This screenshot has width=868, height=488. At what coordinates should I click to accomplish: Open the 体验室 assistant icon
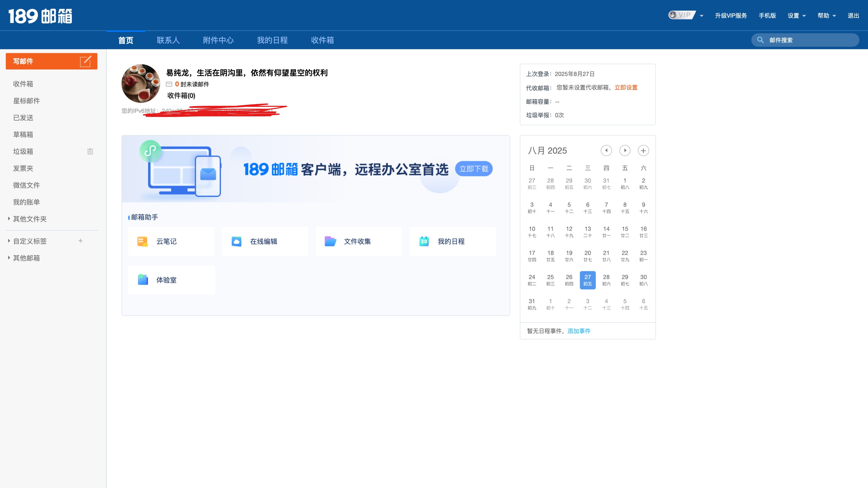tap(143, 280)
